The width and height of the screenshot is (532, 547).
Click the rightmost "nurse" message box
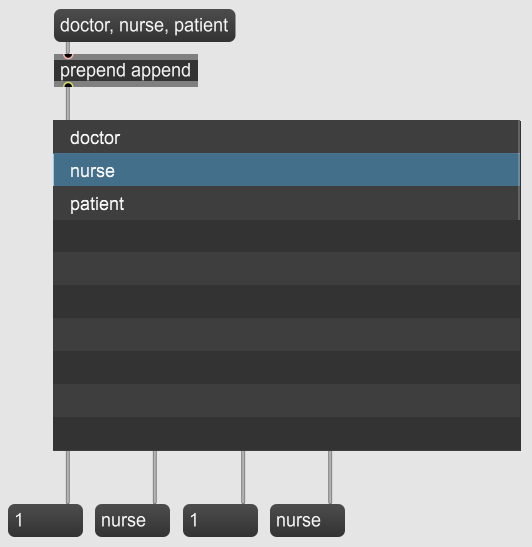pos(307,520)
